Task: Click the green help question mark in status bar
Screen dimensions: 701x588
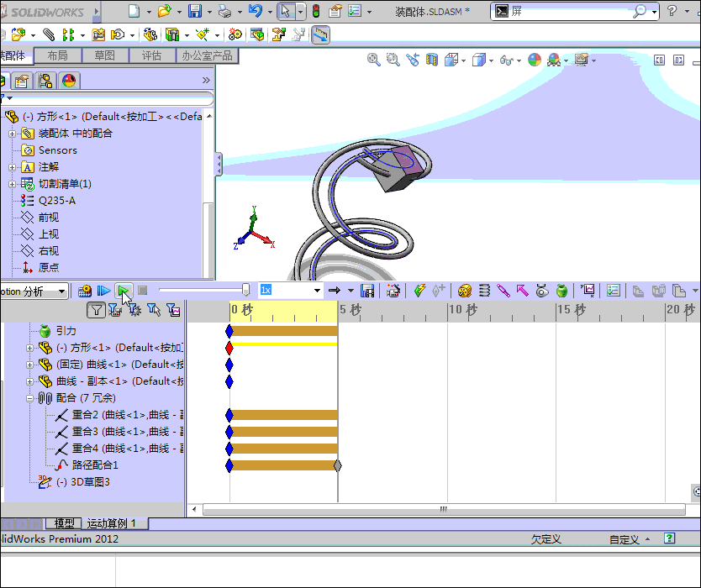Action: coord(669,538)
